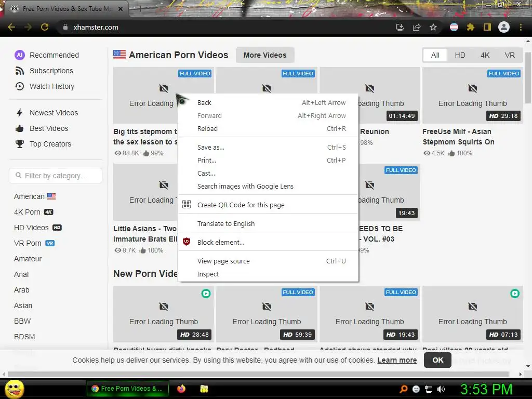532x399 pixels.
Task: Click the AI Recommended icon in sidebar
Action: coord(20,55)
